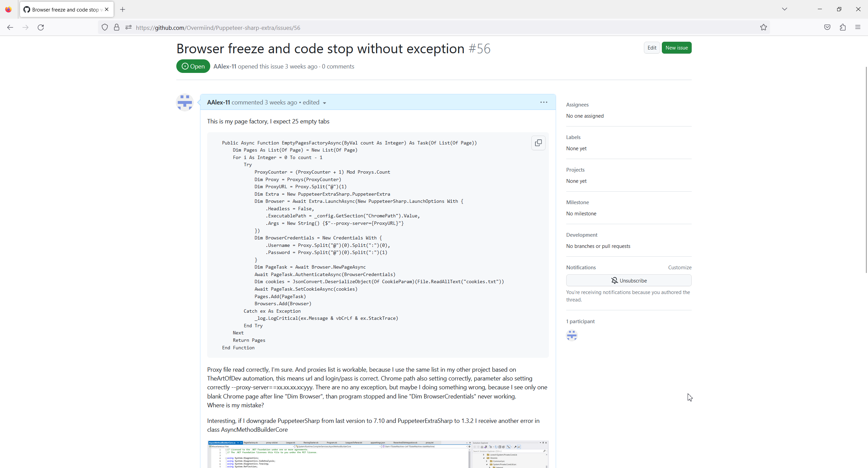Select the Browser freeze and code stop tab
This screenshot has width=868, height=468.
tap(64, 9)
